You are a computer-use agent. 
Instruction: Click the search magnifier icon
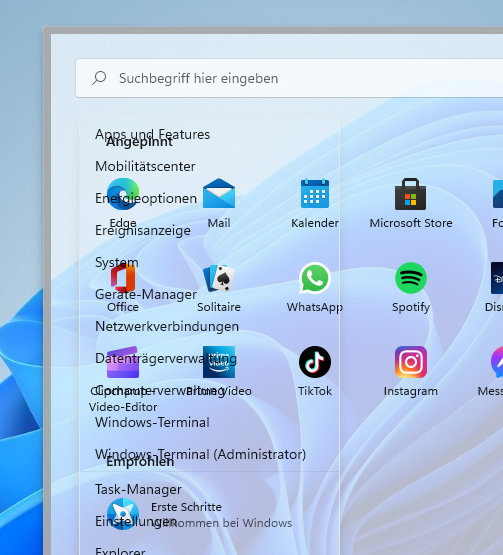click(x=99, y=78)
